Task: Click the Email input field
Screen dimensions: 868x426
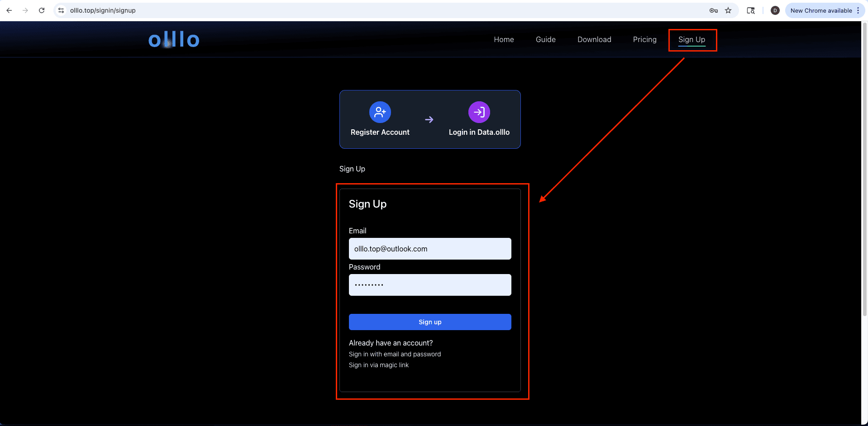Action: 429,249
